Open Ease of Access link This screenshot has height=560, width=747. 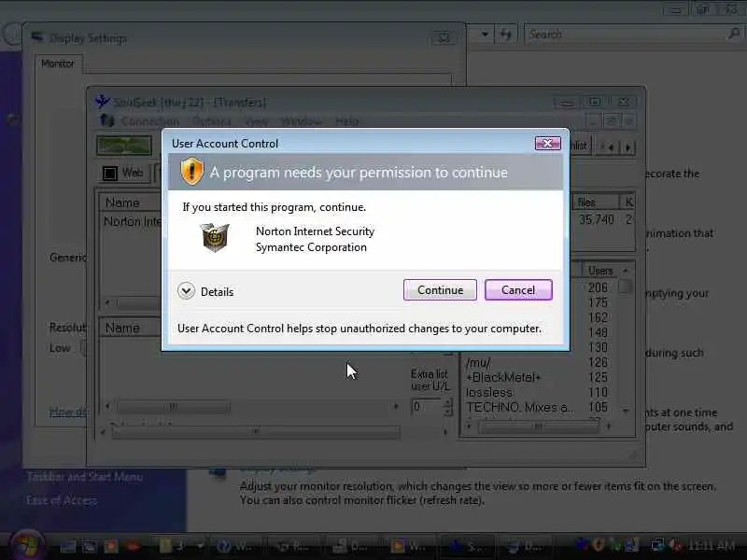(x=62, y=500)
